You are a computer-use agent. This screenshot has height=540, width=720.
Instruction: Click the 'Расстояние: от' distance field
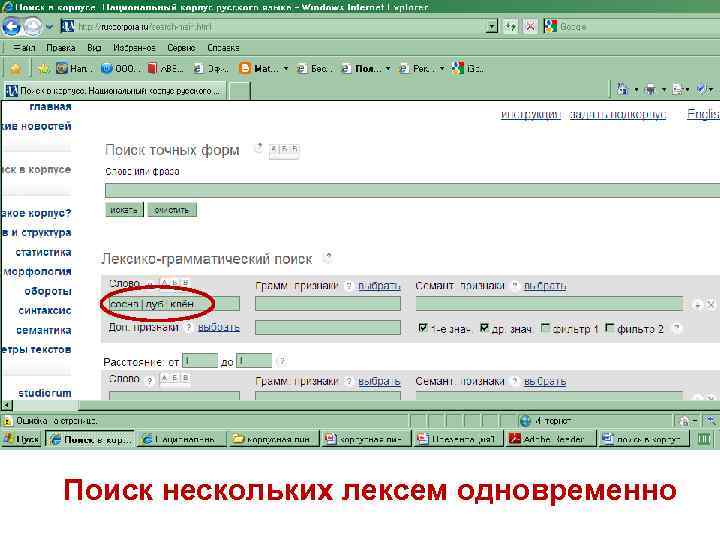200,361
